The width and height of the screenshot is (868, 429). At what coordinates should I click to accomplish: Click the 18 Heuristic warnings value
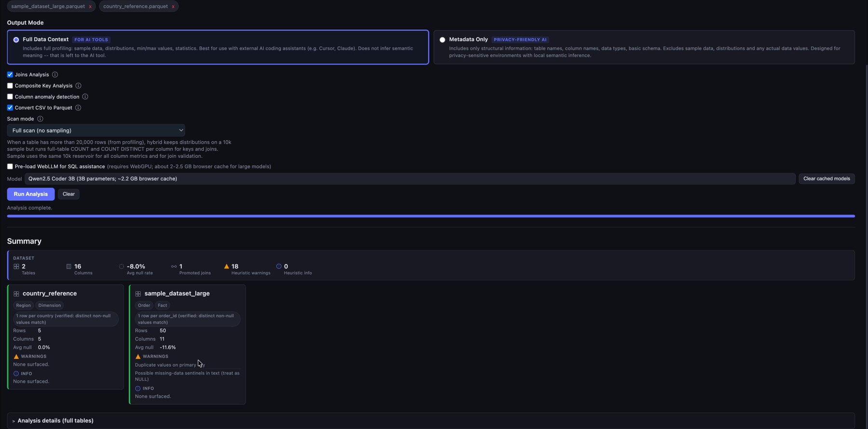pos(235,266)
